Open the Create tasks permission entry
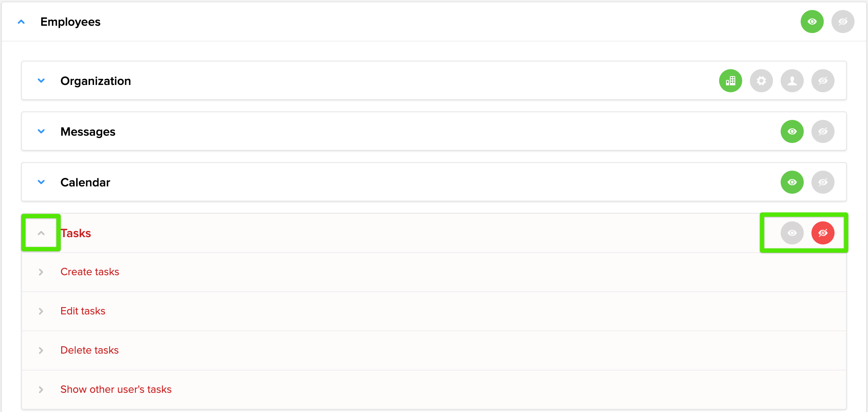868x412 pixels. [40, 272]
